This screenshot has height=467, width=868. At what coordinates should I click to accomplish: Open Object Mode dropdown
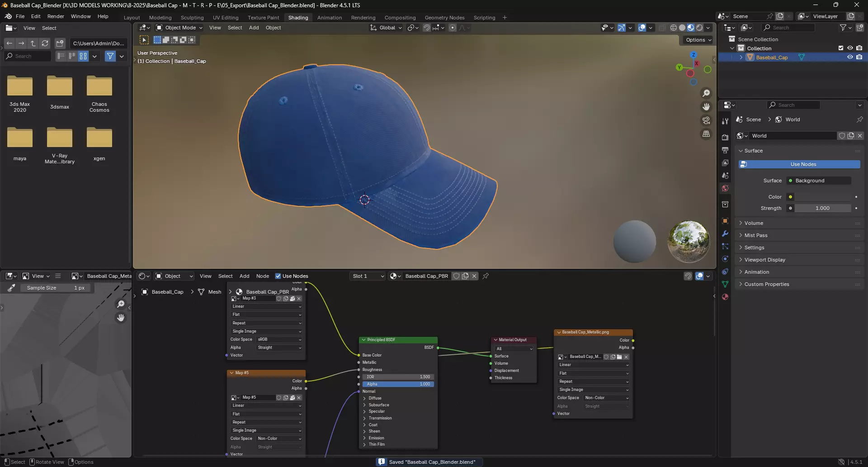(x=179, y=28)
